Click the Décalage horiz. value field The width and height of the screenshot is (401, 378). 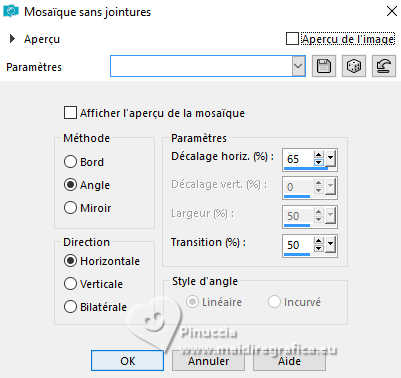[298, 159]
